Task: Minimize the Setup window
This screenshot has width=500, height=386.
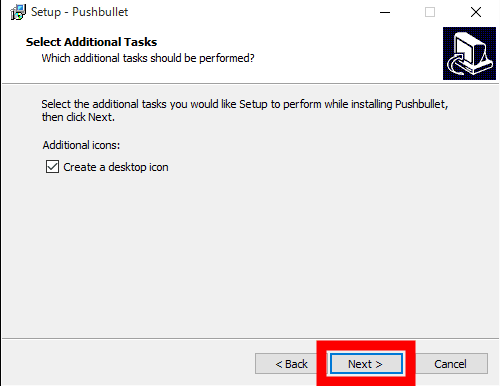Action: click(x=385, y=12)
